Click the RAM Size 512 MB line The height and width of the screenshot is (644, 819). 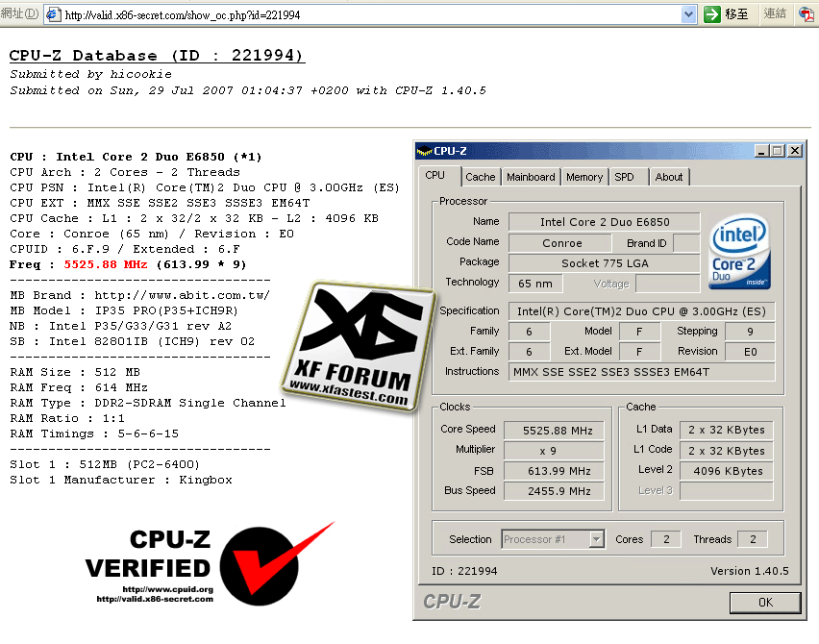(75, 372)
